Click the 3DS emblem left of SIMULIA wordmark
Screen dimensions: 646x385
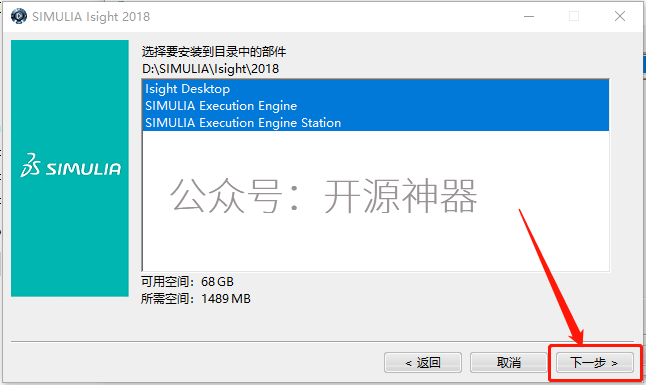pos(30,165)
